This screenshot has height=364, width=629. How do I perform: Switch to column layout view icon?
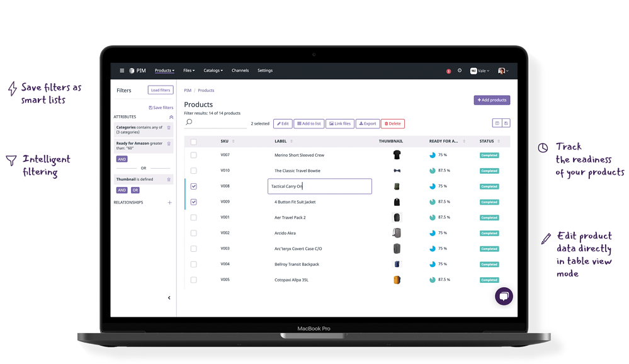click(497, 123)
